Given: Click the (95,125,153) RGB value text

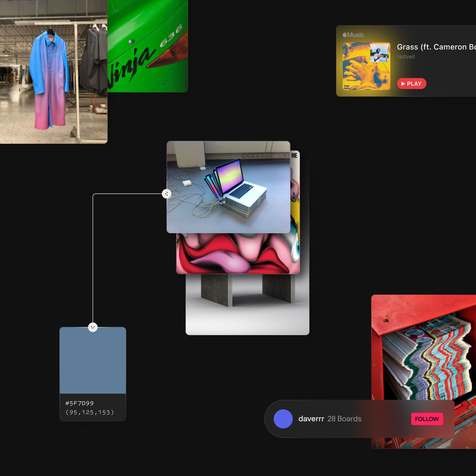Looking at the screenshot, I should [90, 412].
